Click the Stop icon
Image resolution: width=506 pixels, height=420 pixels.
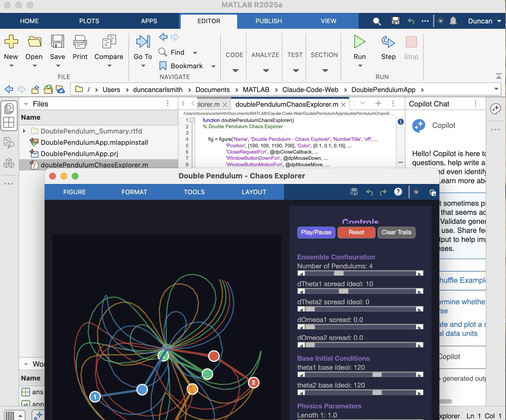(x=411, y=42)
